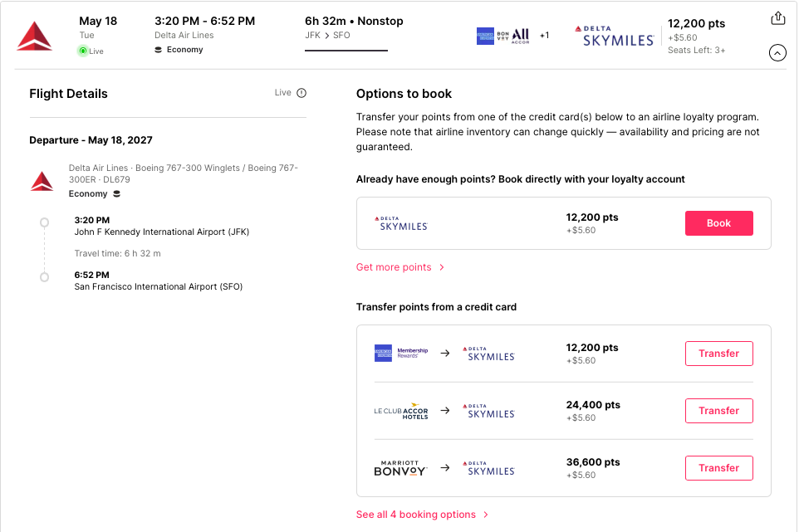Click the 36,600 pts price
Screen dimensions: 799x532
(x=593, y=462)
